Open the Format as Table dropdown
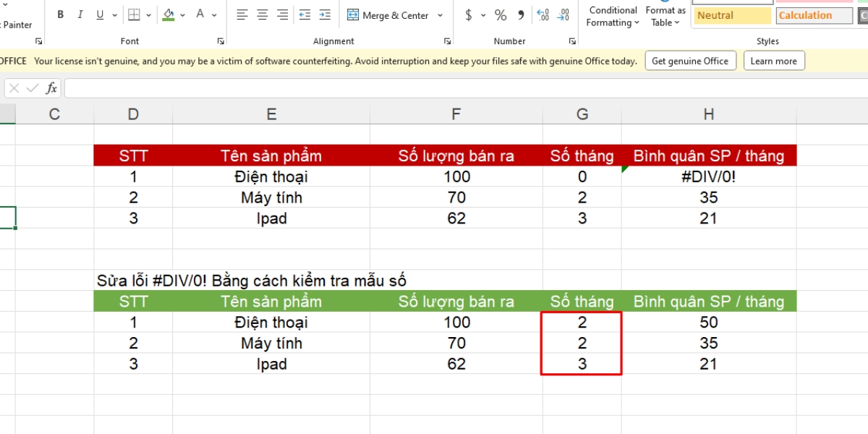 pos(665,16)
